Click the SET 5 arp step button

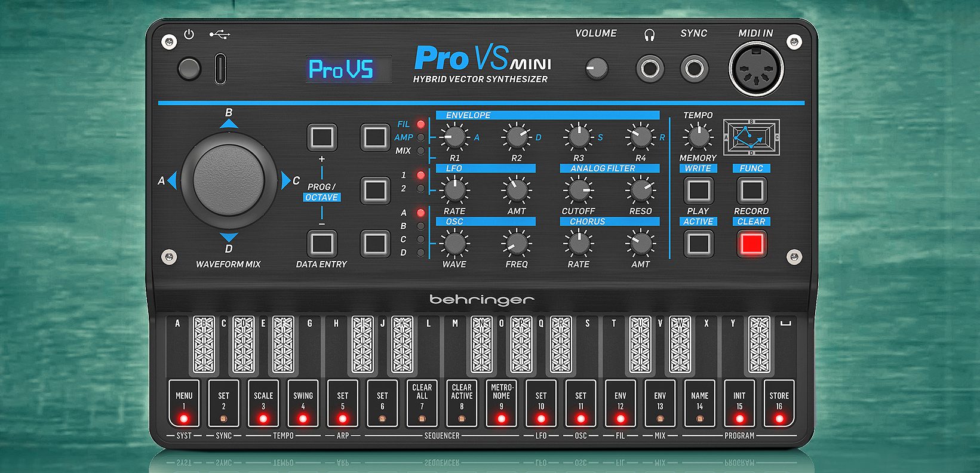pyautogui.click(x=343, y=403)
